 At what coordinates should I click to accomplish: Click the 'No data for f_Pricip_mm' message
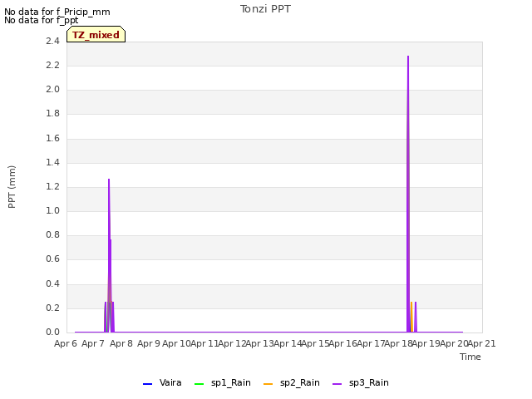[x=57, y=12]
